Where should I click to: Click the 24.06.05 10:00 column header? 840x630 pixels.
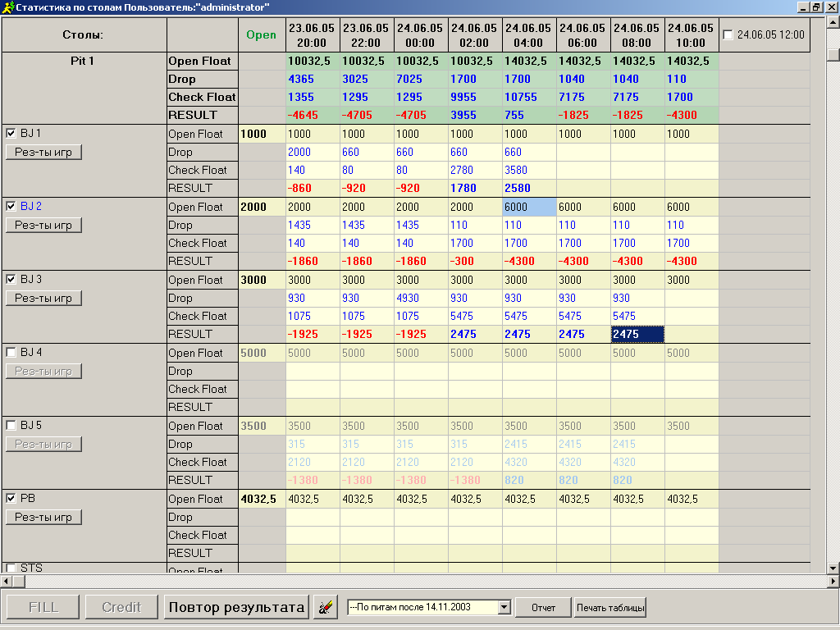691,34
